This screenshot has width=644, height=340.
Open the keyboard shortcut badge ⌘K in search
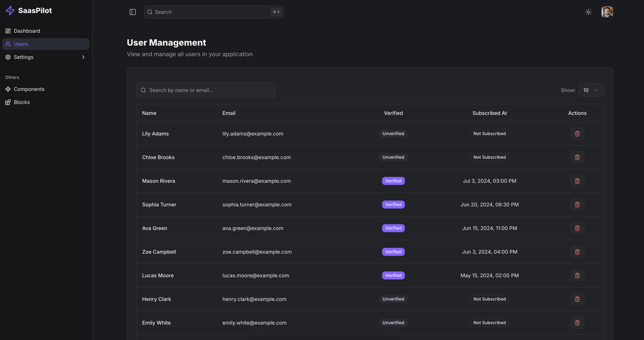click(276, 12)
